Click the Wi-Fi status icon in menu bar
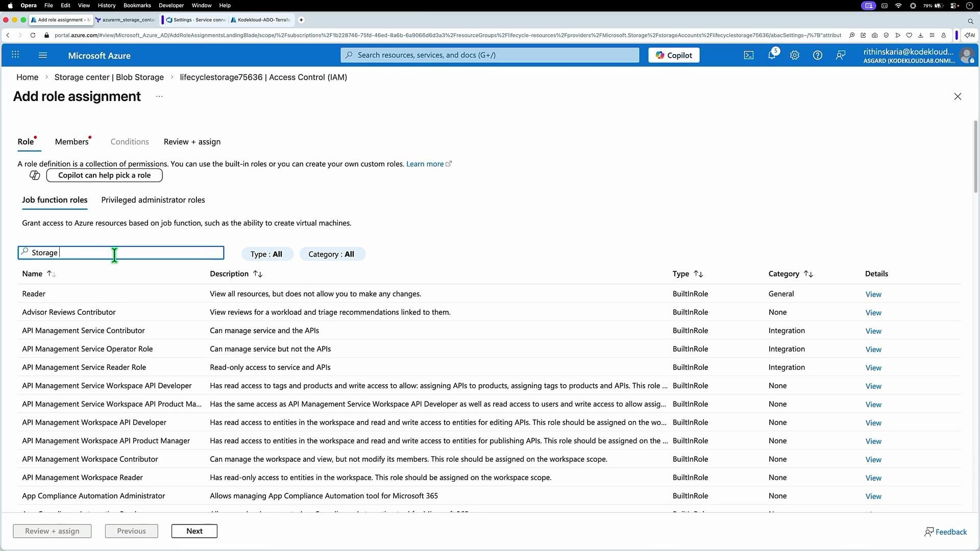This screenshot has width=980, height=551. click(x=898, y=6)
